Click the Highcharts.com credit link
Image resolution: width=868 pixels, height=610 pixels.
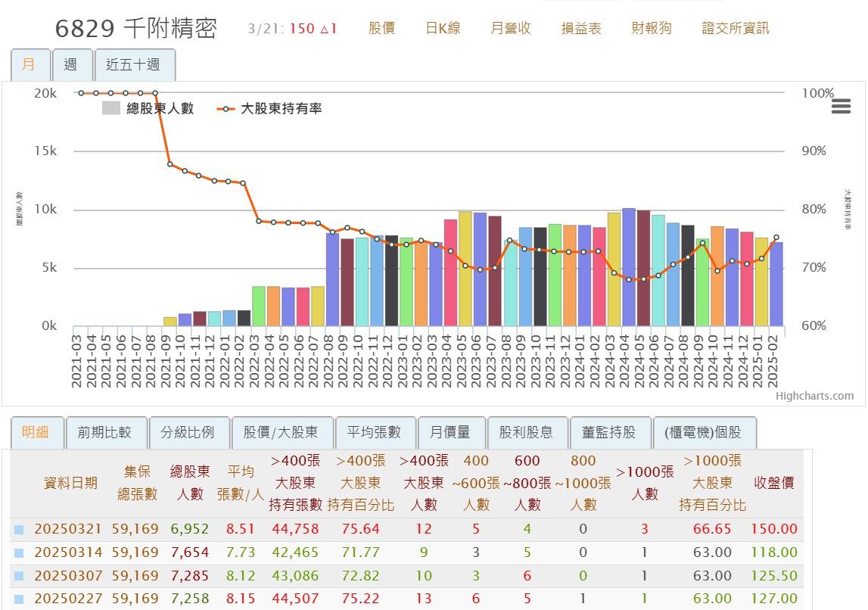coord(814,396)
